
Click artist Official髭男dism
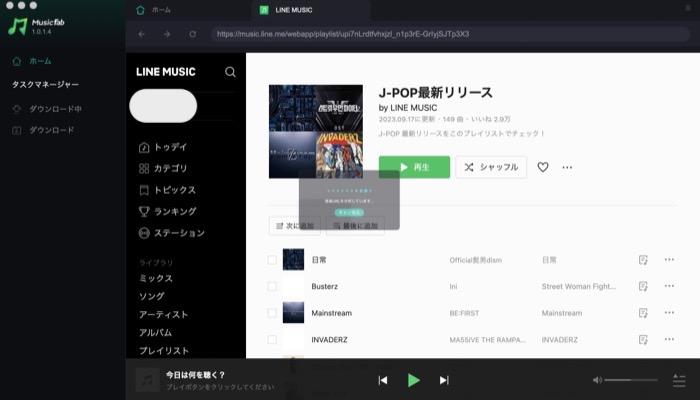(475, 260)
